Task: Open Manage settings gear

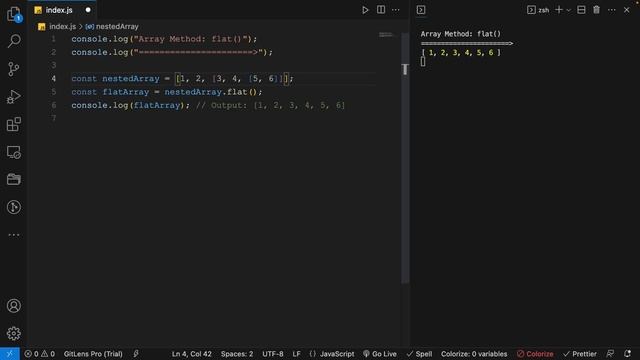Action: [14, 333]
